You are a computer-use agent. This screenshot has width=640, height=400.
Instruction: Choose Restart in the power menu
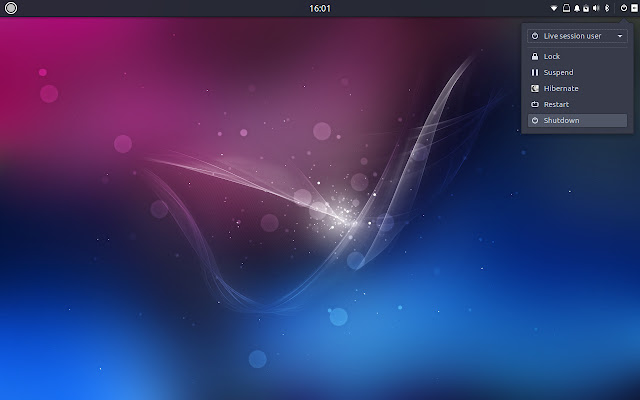click(577, 104)
